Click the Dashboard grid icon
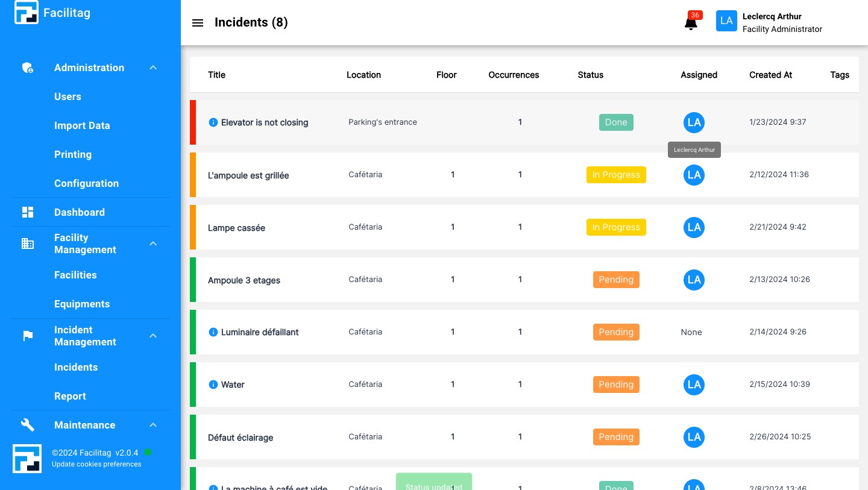The height and width of the screenshot is (490, 868). pos(28,212)
